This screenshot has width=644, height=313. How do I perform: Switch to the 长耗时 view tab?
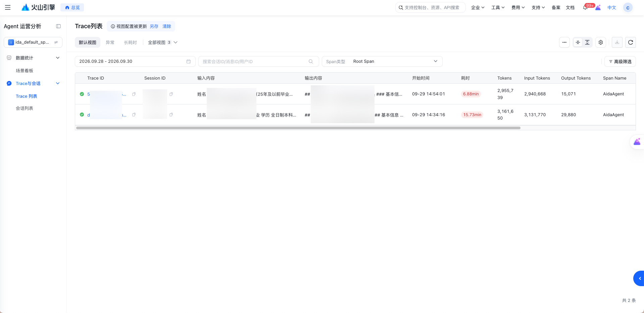point(131,42)
